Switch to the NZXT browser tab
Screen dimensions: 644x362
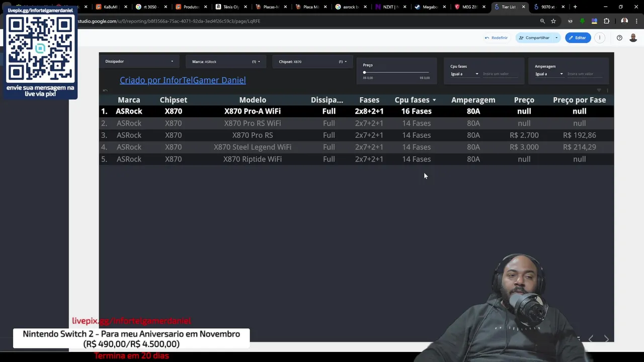click(390, 7)
